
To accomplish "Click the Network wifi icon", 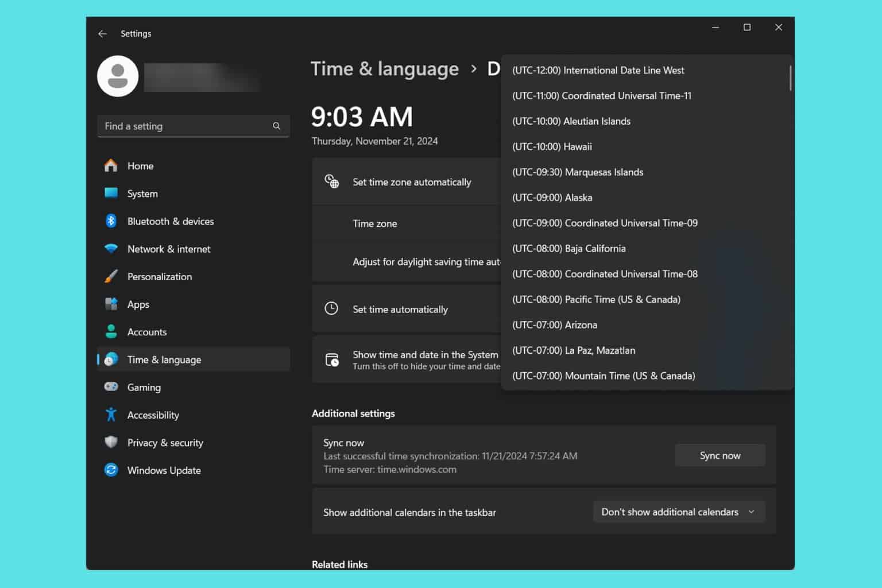I will (x=111, y=249).
